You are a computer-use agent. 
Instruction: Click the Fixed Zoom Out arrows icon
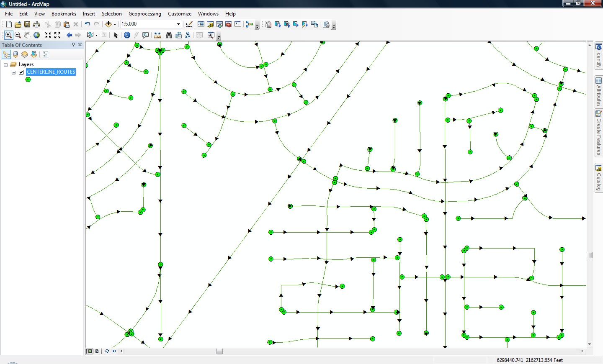[x=57, y=35]
